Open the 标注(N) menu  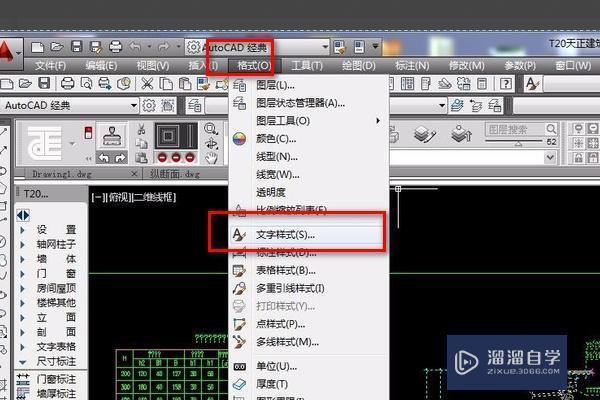pyautogui.click(x=412, y=66)
